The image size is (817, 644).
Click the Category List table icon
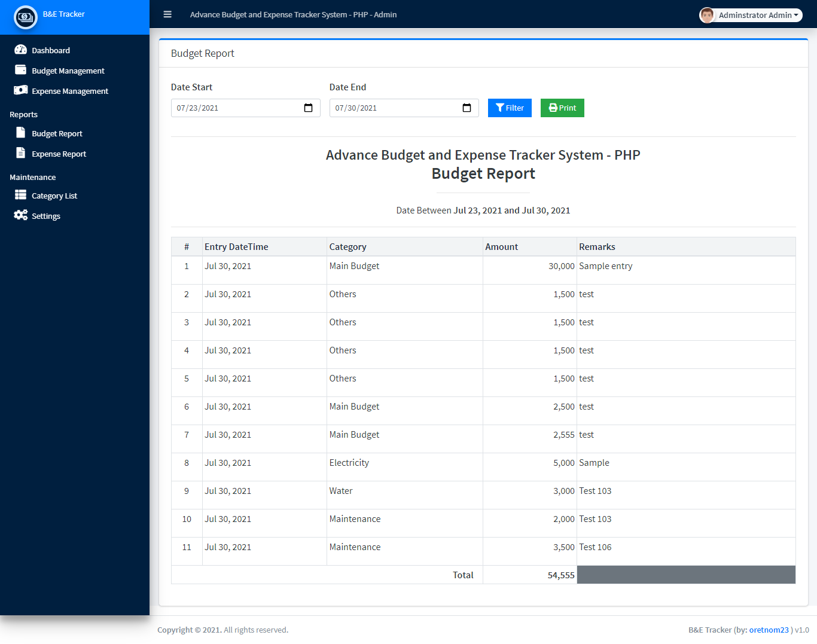point(21,195)
